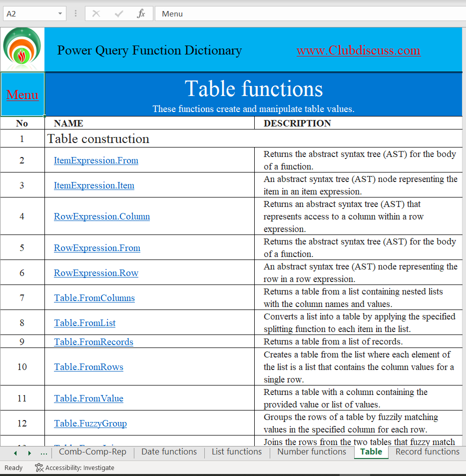Click the DESCRIPTION column header cell

(x=359, y=123)
